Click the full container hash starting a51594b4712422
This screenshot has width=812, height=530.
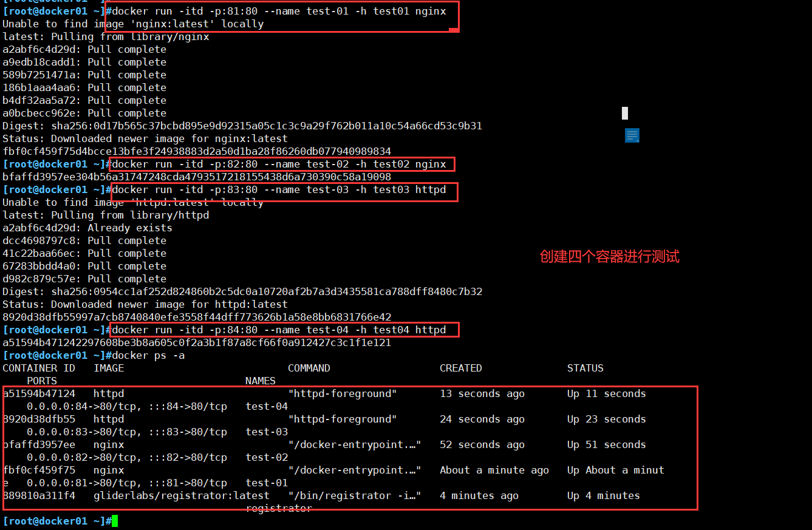[x=197, y=342]
